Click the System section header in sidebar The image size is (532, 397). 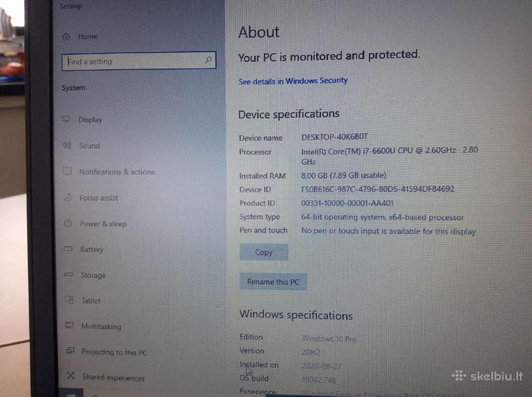[74, 88]
